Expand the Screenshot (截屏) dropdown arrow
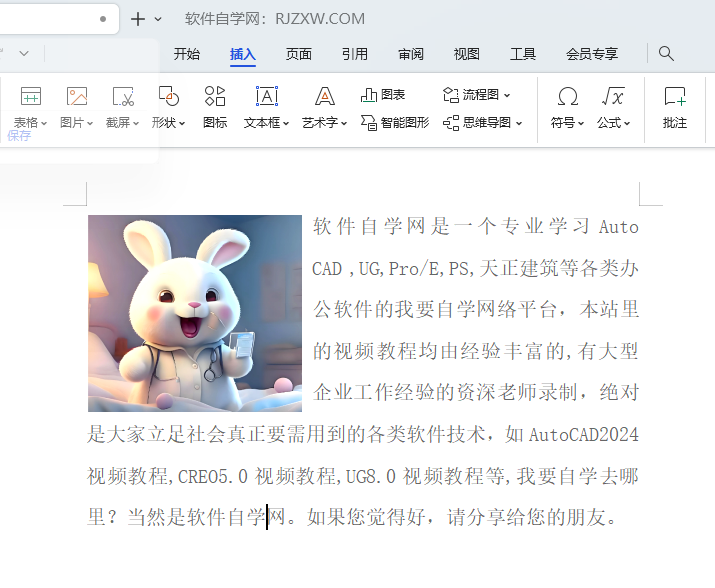This screenshot has height=588, width=715. coord(136,124)
